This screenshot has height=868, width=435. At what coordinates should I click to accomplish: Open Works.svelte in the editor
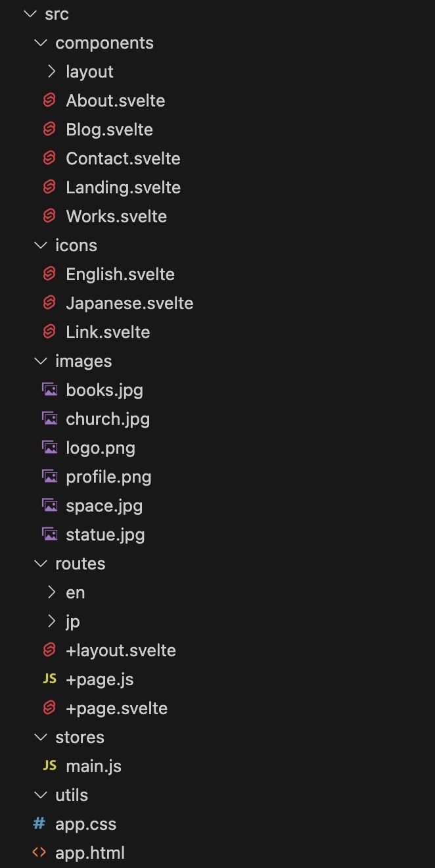coord(116,216)
